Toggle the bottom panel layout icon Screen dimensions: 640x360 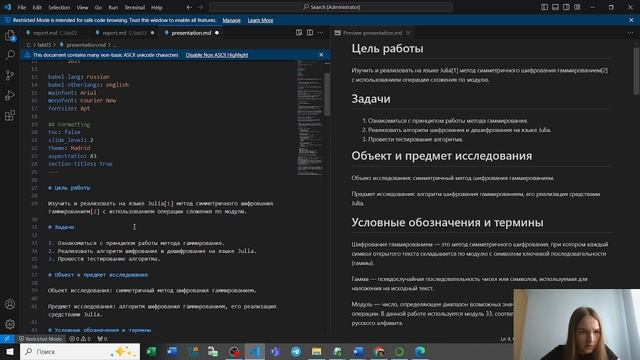point(556,7)
